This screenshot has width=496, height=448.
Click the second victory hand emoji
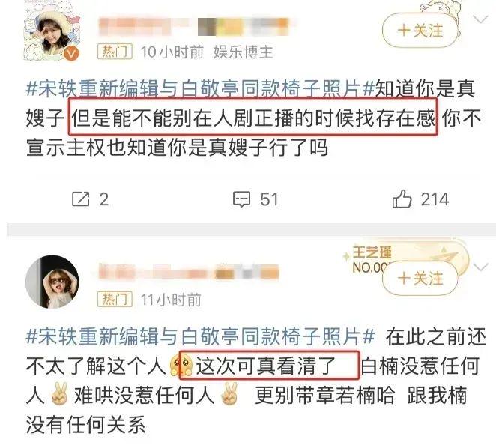[229, 394]
